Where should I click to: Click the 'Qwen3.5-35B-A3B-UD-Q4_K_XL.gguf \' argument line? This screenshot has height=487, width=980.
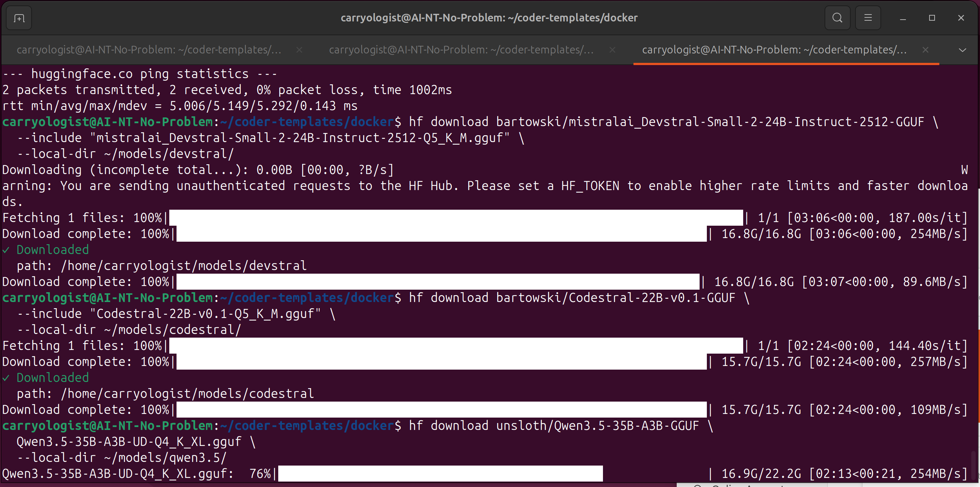pyautogui.click(x=136, y=441)
